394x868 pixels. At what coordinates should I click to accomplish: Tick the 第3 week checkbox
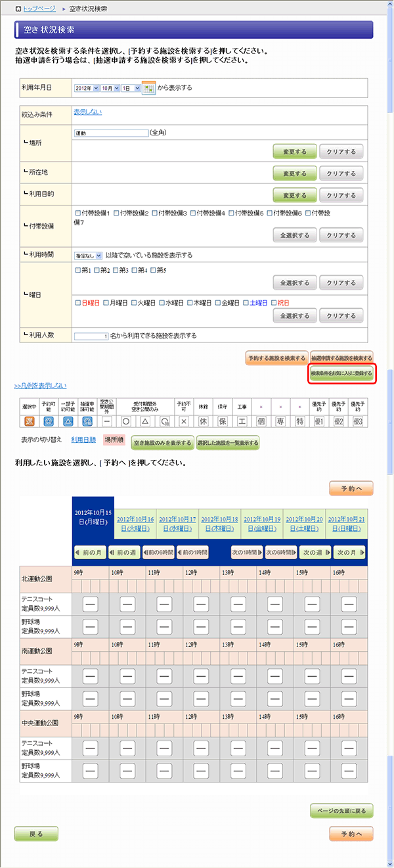click(116, 270)
